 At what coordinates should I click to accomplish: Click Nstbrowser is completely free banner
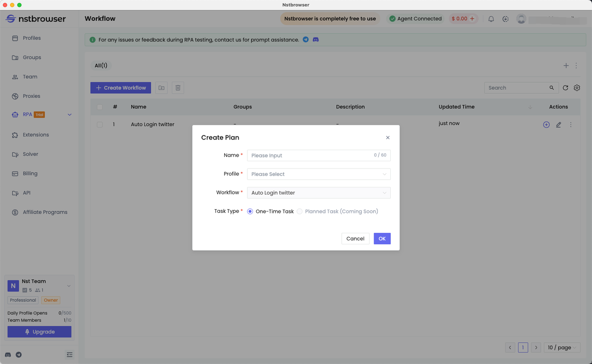tap(330, 19)
